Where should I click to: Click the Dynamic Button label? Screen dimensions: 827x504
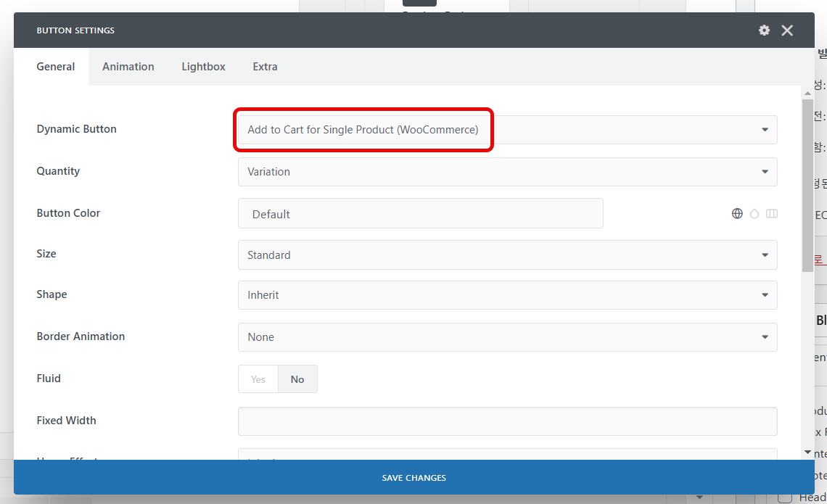(76, 129)
